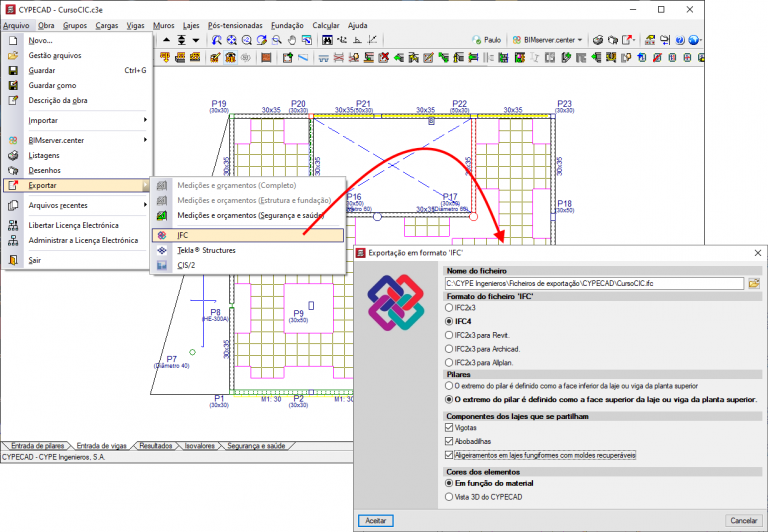This screenshot has height=532, width=768.
Task: Choose IFC2x3 para Revit option
Action: 449,335
